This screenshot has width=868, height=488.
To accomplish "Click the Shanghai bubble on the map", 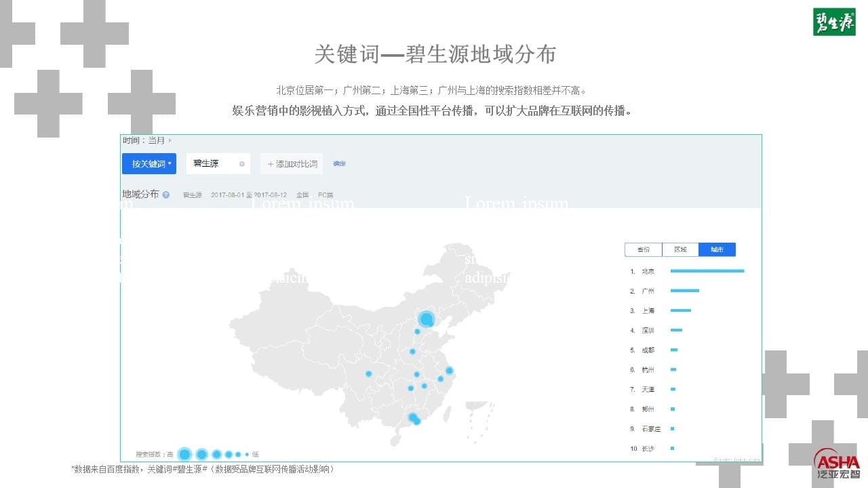I will tap(449, 371).
